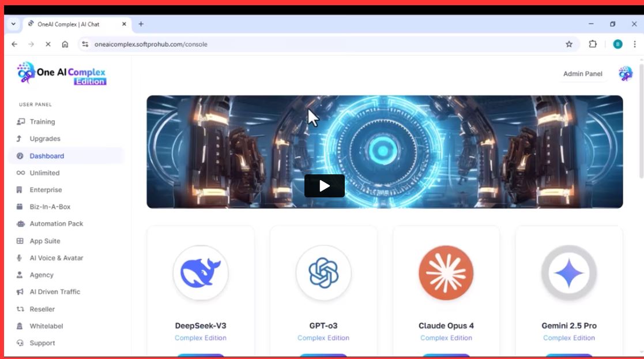Screen dimensions: 644x359
Task: Choose the Gemini 2.5 Pro sparkle icon
Action: click(x=568, y=273)
